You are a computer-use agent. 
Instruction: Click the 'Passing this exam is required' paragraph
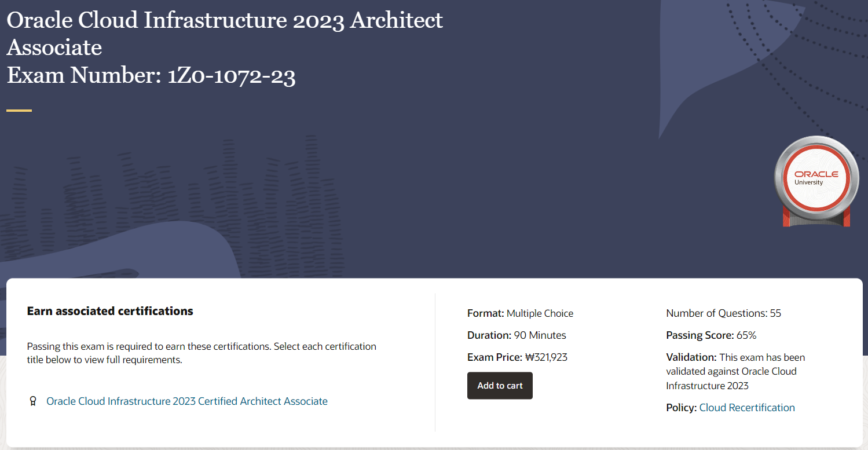[202, 353]
